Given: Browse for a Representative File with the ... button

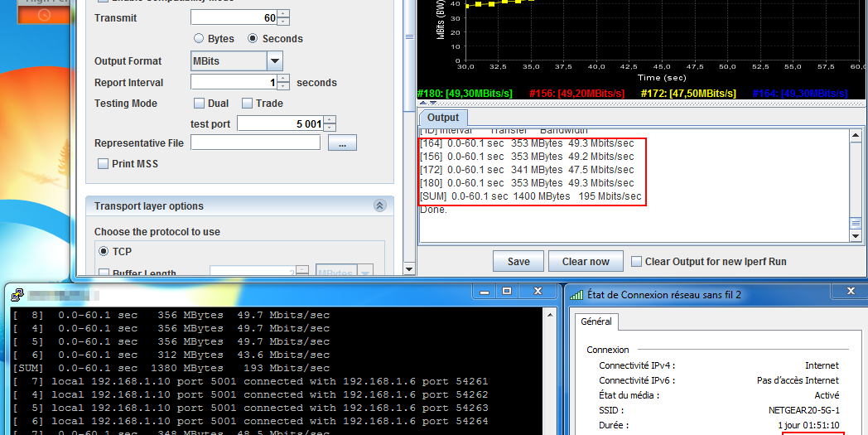Looking at the screenshot, I should [x=342, y=143].
